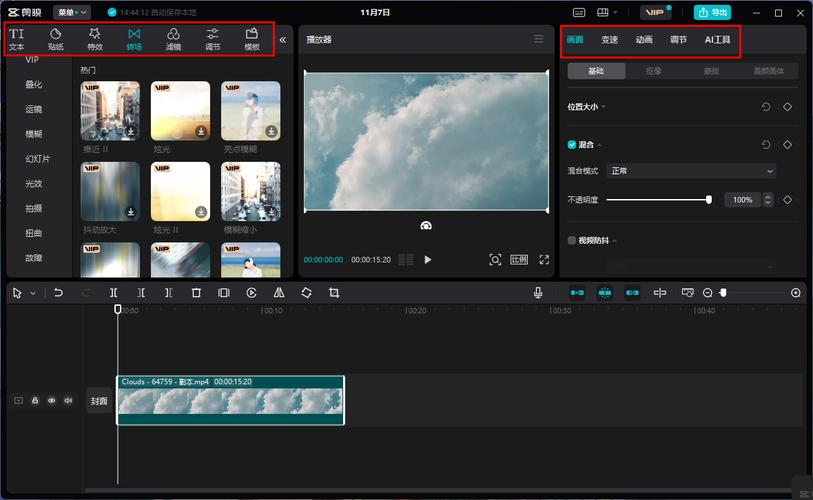The width and height of the screenshot is (813, 500).
Task: Click the microphone record voiceover icon
Action: [x=538, y=293]
